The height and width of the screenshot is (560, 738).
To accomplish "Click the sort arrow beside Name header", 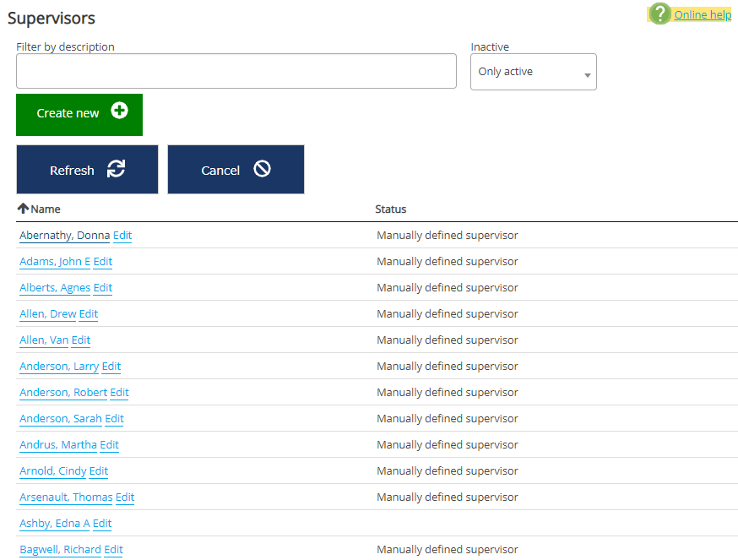I will (x=23, y=209).
